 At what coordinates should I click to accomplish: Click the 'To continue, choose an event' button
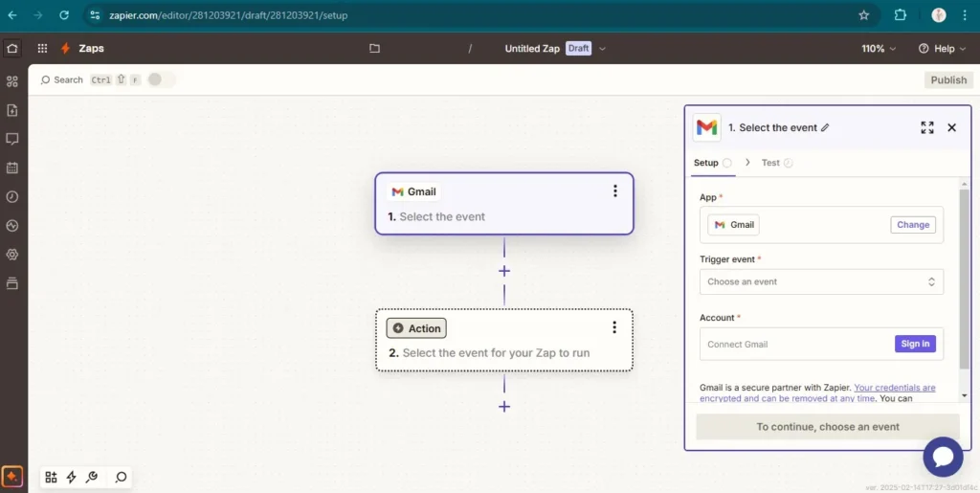tap(828, 427)
